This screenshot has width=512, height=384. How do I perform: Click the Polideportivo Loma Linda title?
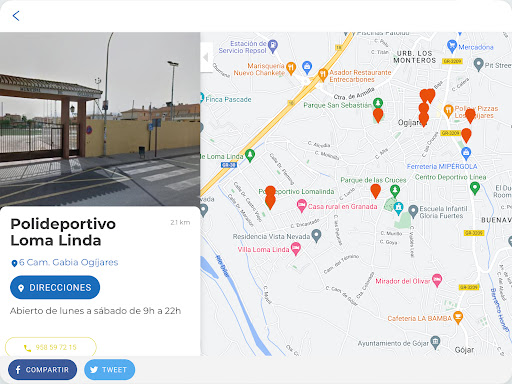tap(63, 232)
